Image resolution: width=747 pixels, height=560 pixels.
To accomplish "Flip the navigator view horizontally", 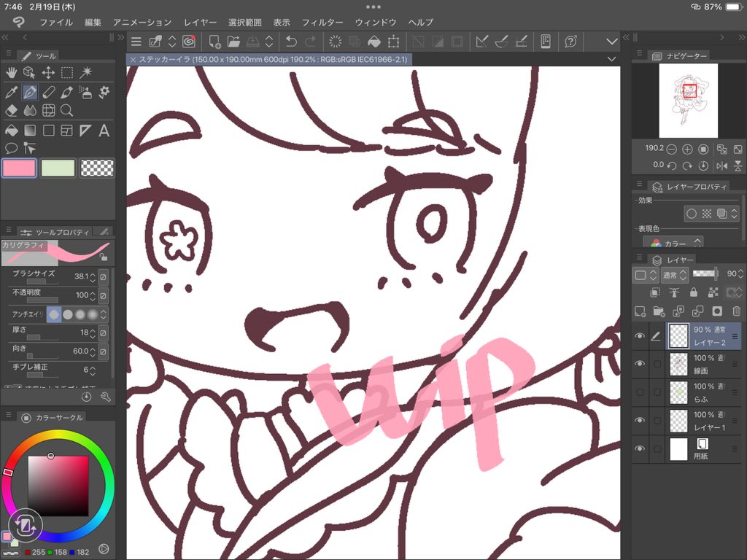I will click(x=722, y=166).
